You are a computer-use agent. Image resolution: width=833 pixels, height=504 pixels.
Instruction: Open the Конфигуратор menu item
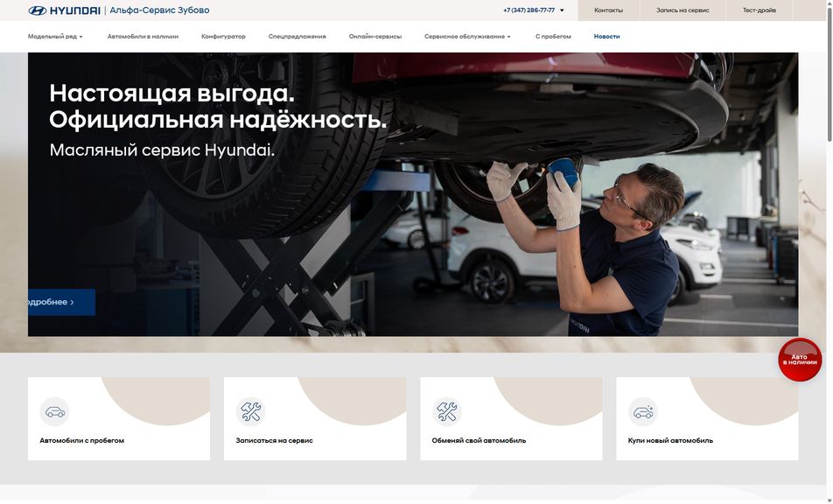coord(224,37)
